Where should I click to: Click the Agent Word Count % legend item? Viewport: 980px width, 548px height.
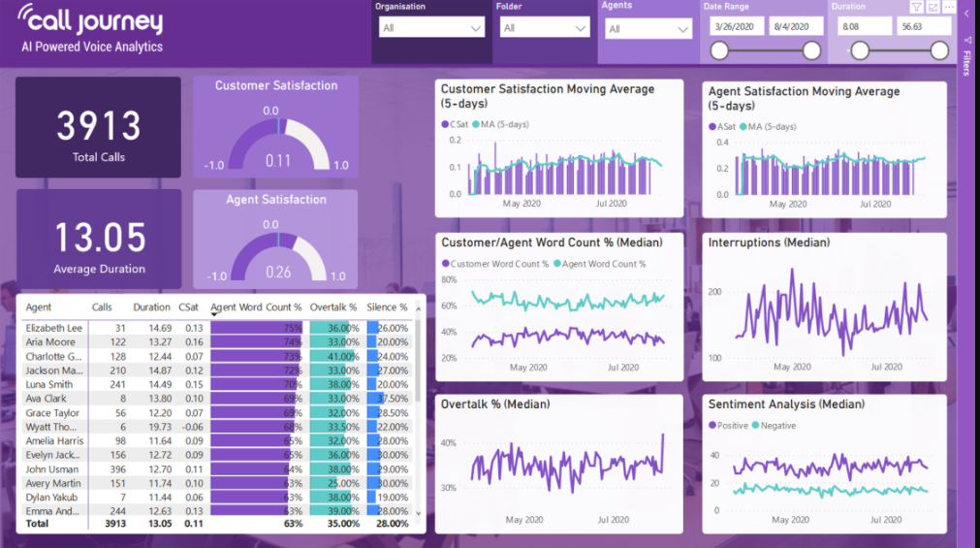point(599,264)
